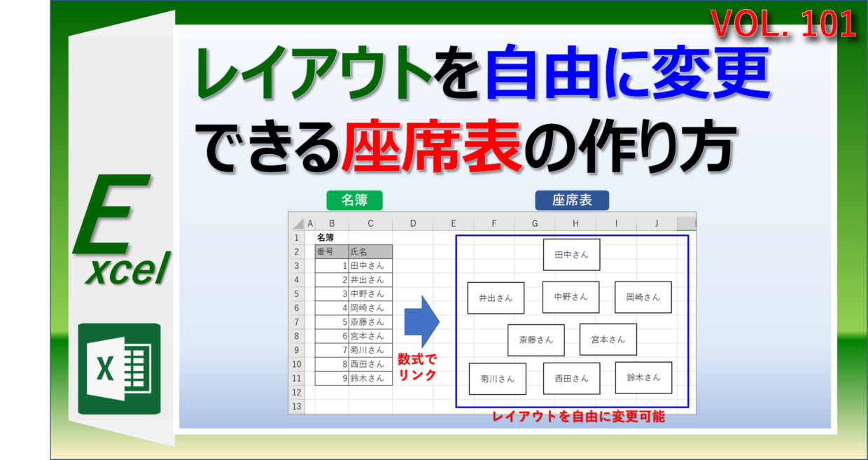Select column header J
Screen dimensions: 868x460
click(657, 223)
